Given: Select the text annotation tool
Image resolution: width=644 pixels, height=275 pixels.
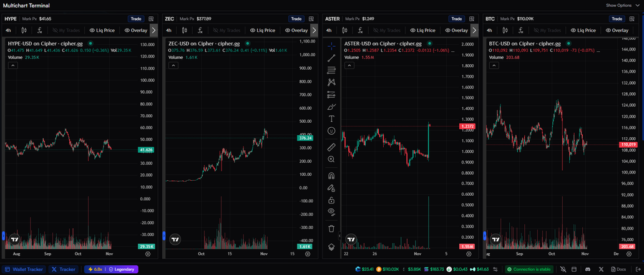Looking at the screenshot, I should point(331,118).
